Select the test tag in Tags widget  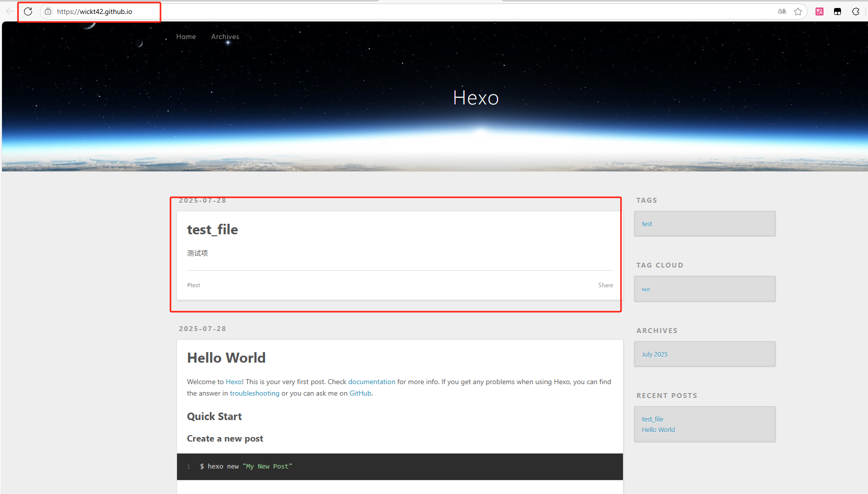[647, 224]
